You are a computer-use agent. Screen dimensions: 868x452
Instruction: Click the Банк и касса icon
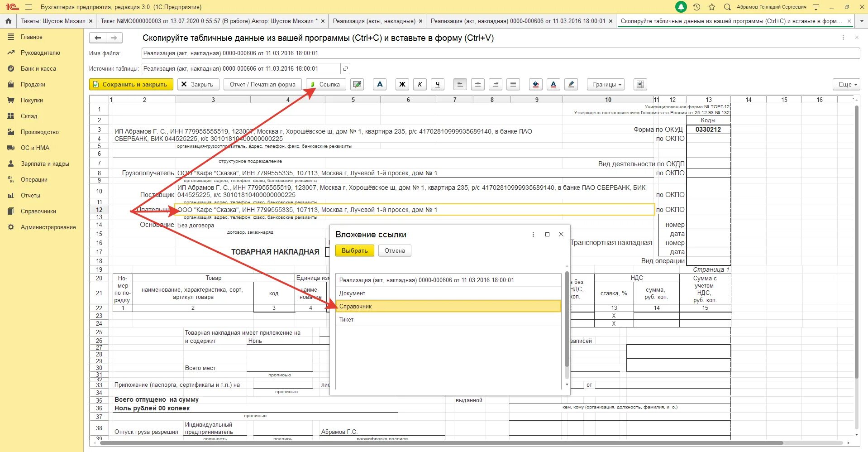click(11, 68)
